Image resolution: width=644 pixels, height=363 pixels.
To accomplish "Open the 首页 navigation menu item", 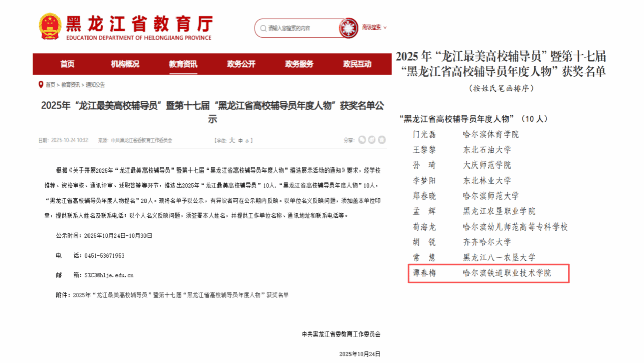I will click(x=67, y=64).
